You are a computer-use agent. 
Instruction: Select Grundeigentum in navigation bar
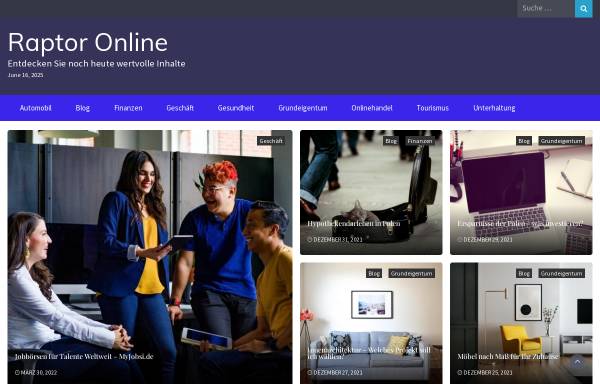point(303,108)
